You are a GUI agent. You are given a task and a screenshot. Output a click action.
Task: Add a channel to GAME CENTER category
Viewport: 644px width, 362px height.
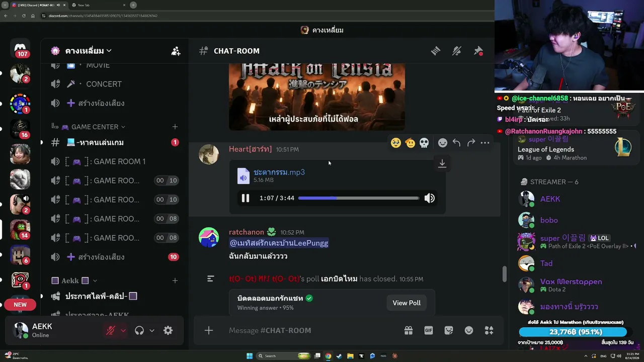click(175, 127)
